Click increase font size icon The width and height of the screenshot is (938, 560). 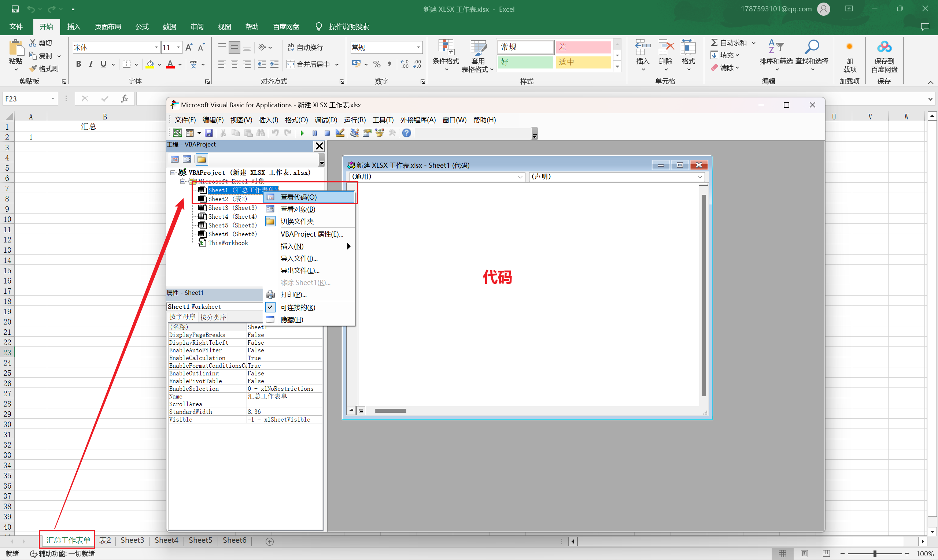point(189,47)
